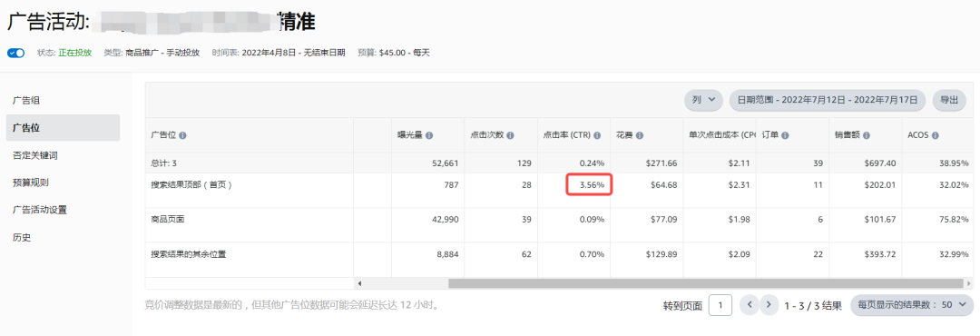980x336 pixels.
Task: Click the scrollbar left arrow
Action: point(359,283)
